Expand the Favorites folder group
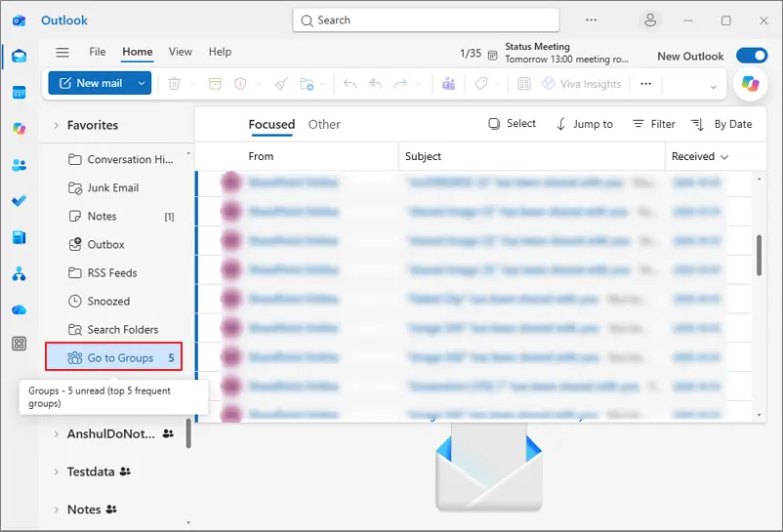This screenshot has height=532, width=783. (x=57, y=125)
